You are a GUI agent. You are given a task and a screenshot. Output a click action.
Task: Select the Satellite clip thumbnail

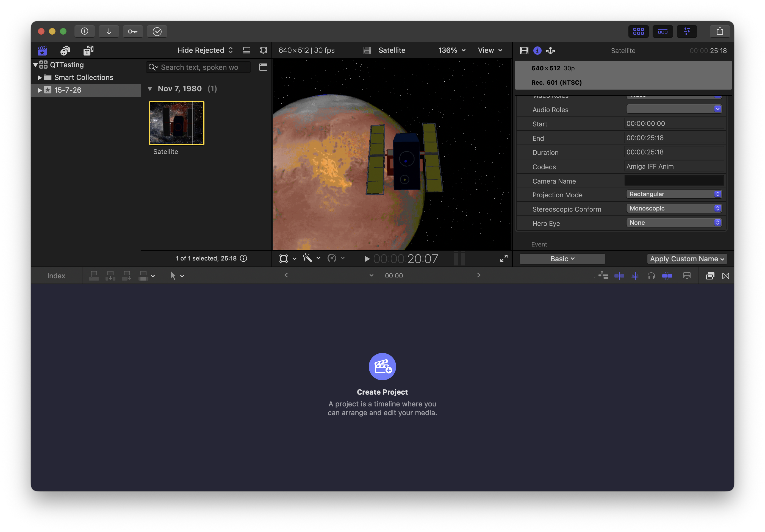coord(177,123)
